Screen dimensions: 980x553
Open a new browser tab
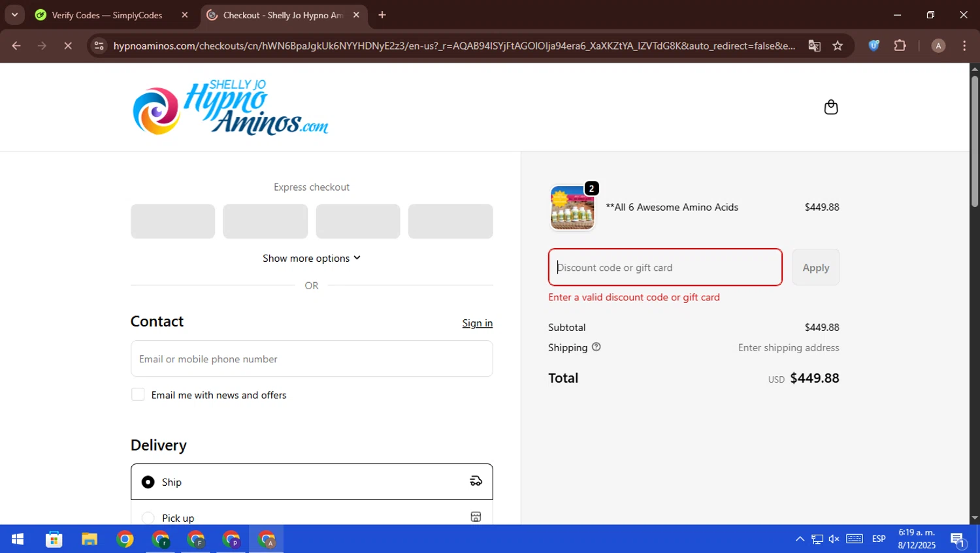[x=382, y=15]
